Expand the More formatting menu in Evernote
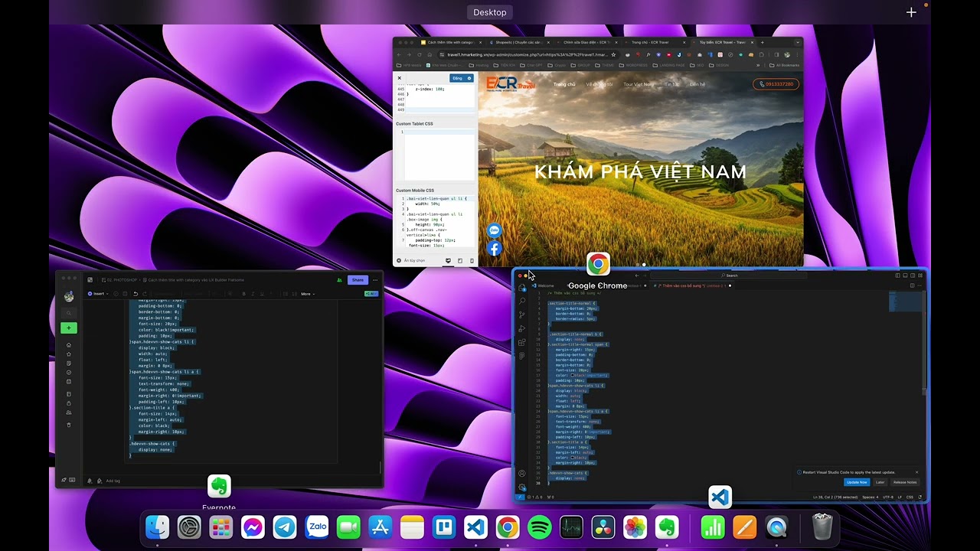Viewport: 980px width, 551px height. [x=307, y=294]
